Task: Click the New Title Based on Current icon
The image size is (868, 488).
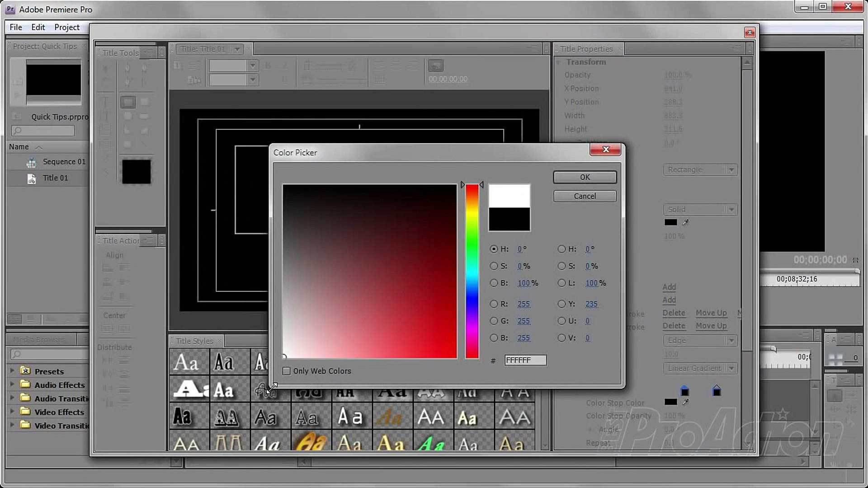Action: (x=178, y=66)
